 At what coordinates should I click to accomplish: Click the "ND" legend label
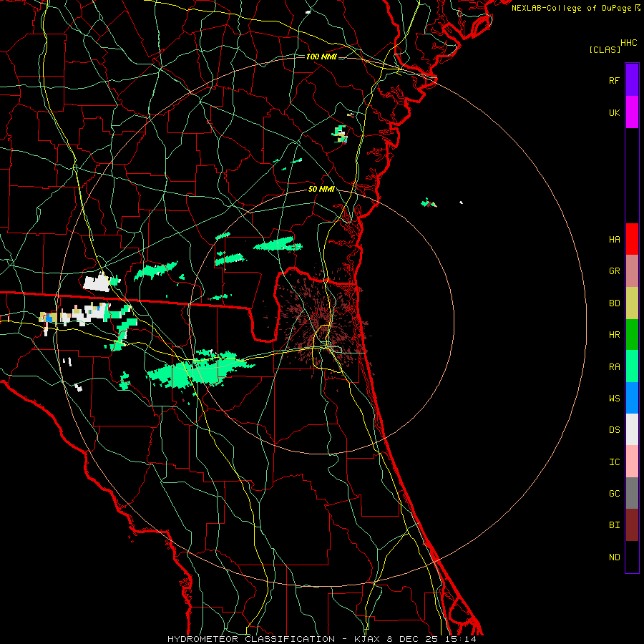click(614, 557)
